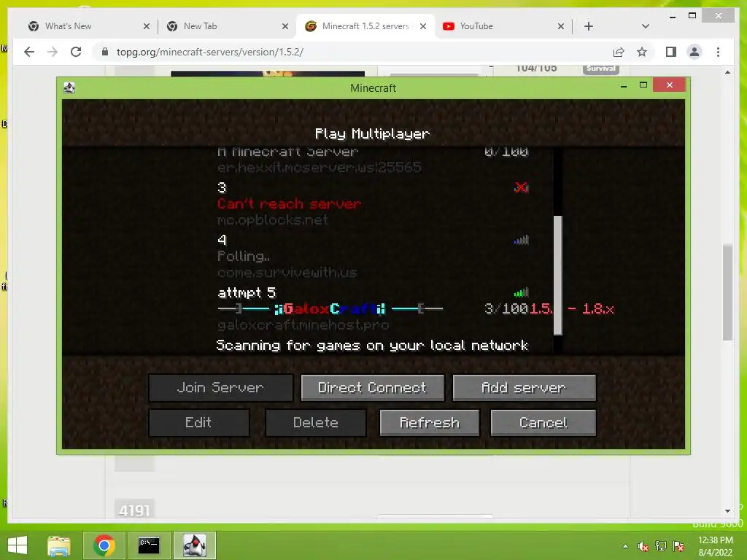This screenshot has height=560, width=747.
Task: Click the network tray icon
Action: [661, 546]
